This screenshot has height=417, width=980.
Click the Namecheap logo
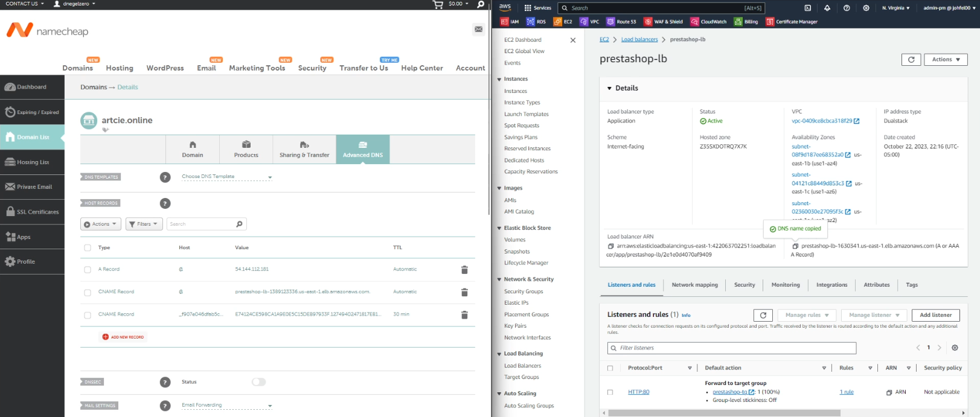click(x=48, y=30)
